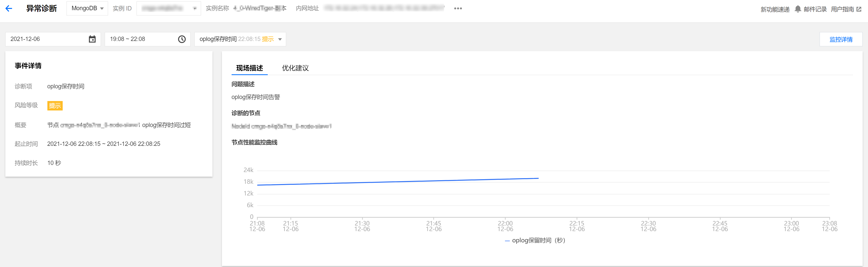
Task: Click the bell icon for 邮件记录
Action: pyautogui.click(x=798, y=9)
